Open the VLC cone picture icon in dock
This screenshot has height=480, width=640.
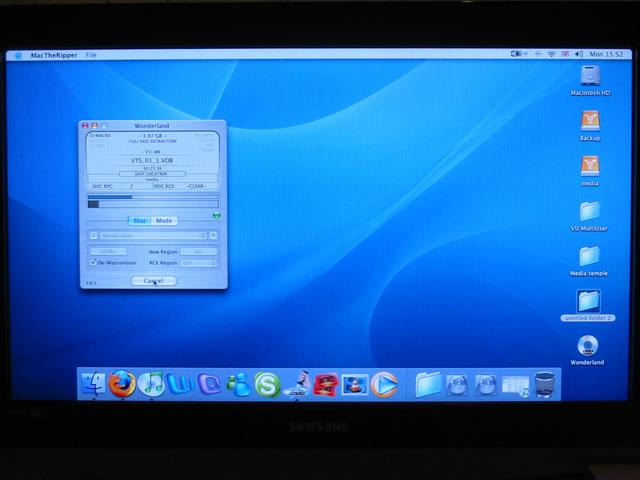point(355,384)
